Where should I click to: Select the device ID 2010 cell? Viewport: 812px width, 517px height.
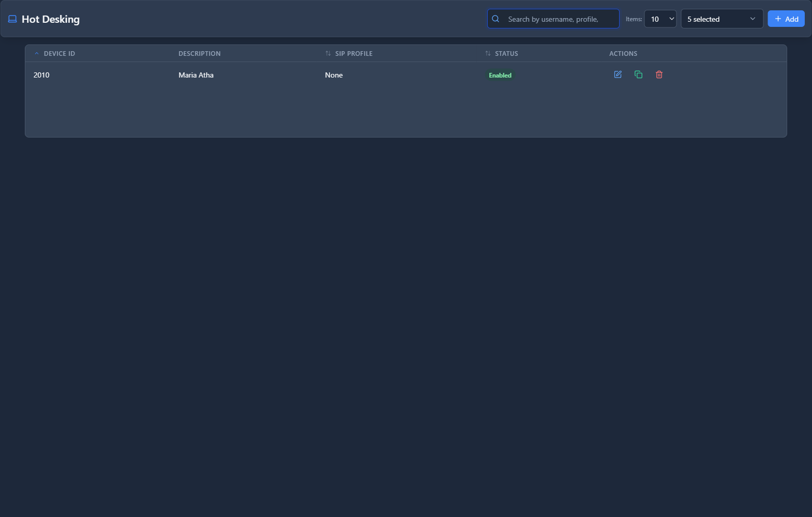[41, 75]
